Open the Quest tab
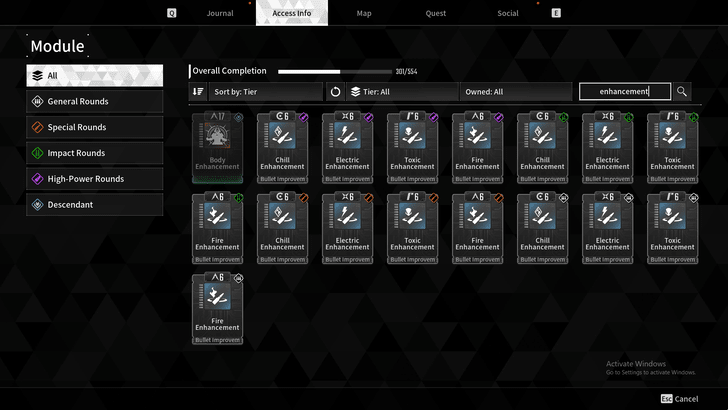The image size is (728, 410). tap(436, 13)
